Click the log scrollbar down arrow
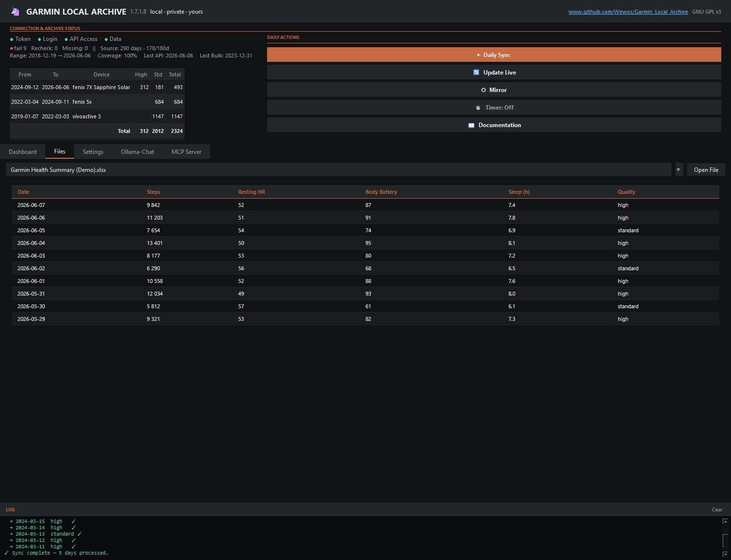 point(725,554)
